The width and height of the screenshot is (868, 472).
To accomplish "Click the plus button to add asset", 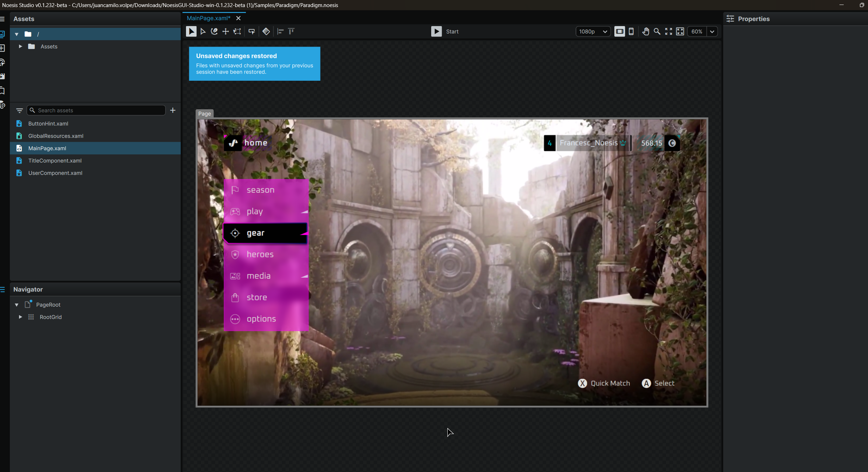I will click(173, 110).
